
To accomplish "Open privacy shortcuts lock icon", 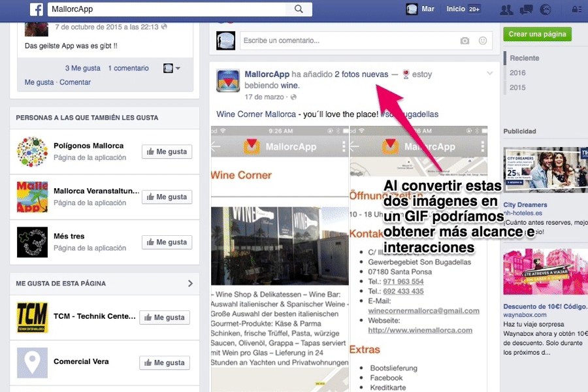I will click(577, 9).
